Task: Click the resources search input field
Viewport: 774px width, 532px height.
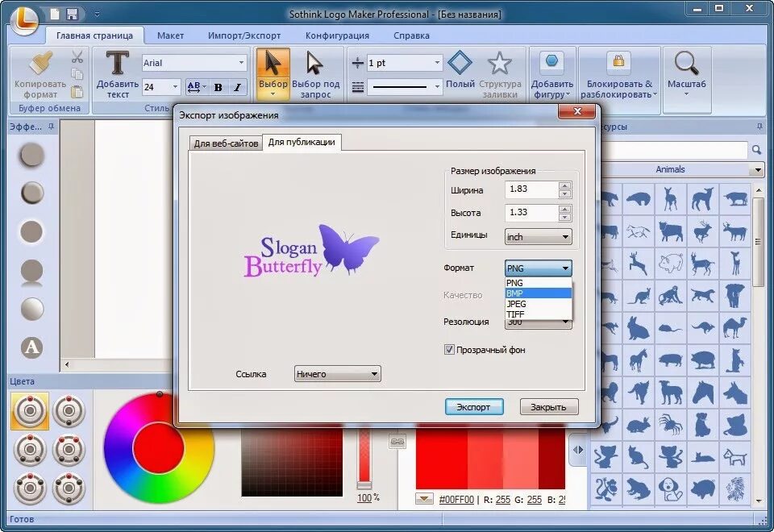Action: click(x=674, y=150)
